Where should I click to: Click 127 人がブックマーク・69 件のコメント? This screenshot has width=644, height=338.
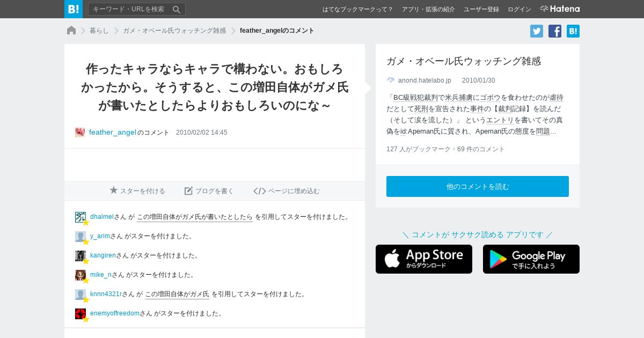click(x=445, y=149)
